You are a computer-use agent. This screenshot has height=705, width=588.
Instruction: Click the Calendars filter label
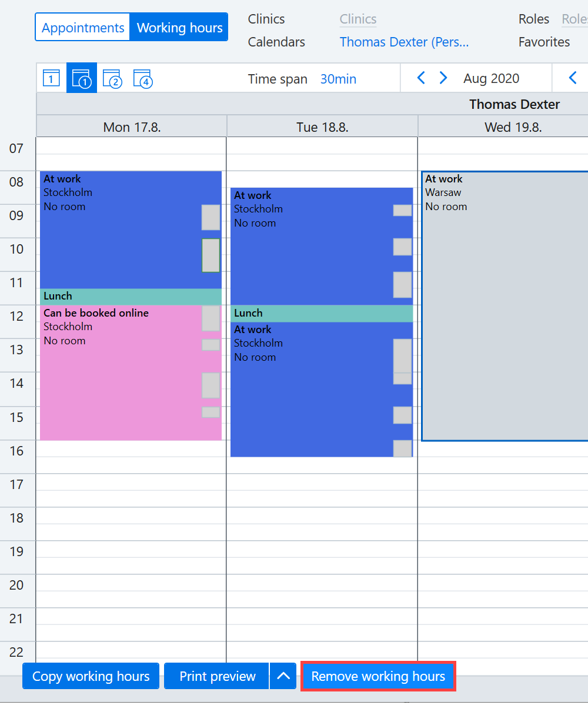point(276,42)
